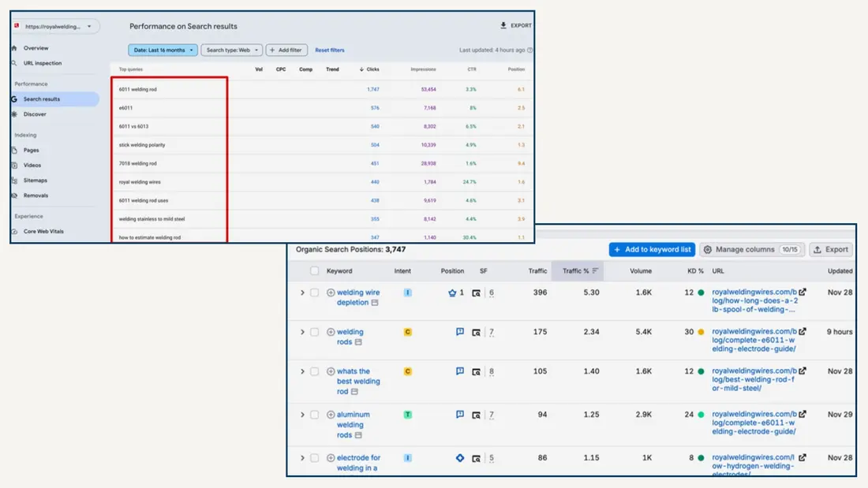Open the 'aluminum welding rods' keyword link
The image size is (868, 488).
tap(354, 424)
